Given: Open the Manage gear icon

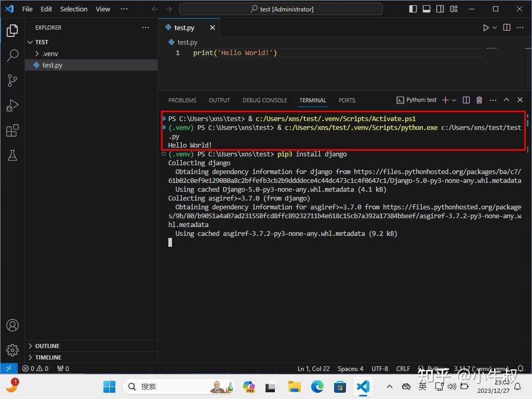Looking at the screenshot, I should pos(12,350).
